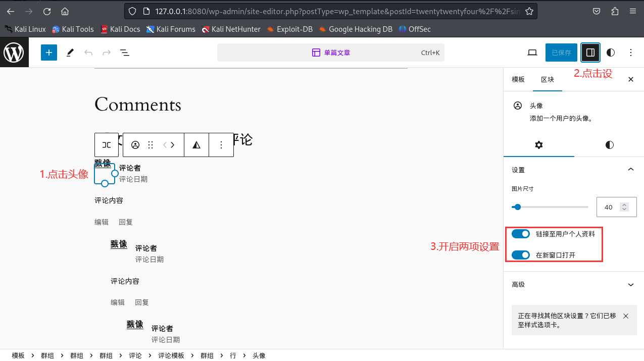Click the 已保存 saved button
The width and height of the screenshot is (644, 361).
pyautogui.click(x=561, y=53)
